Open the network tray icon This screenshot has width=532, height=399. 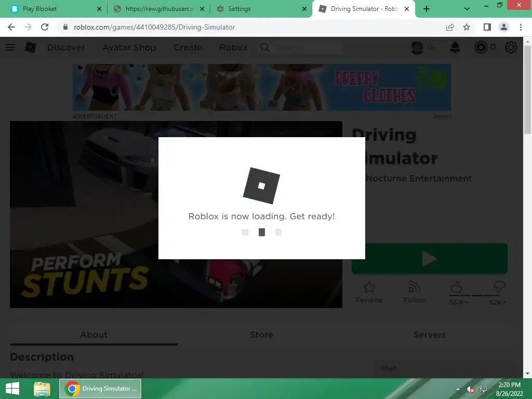click(483, 389)
